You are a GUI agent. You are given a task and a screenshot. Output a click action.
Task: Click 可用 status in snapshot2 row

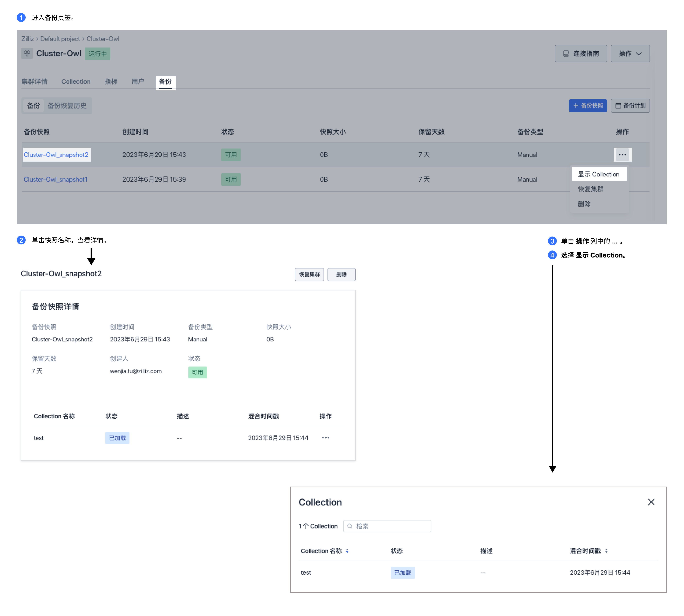tap(231, 155)
